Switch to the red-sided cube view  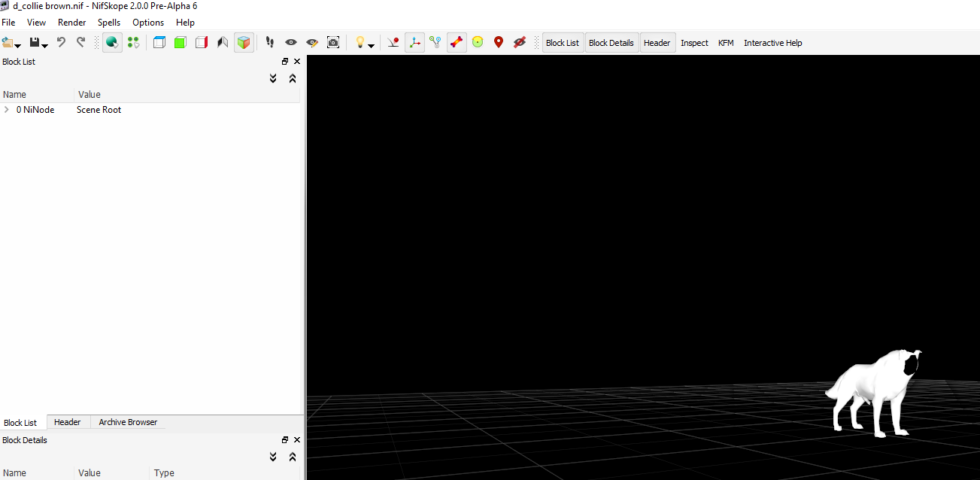(x=202, y=43)
